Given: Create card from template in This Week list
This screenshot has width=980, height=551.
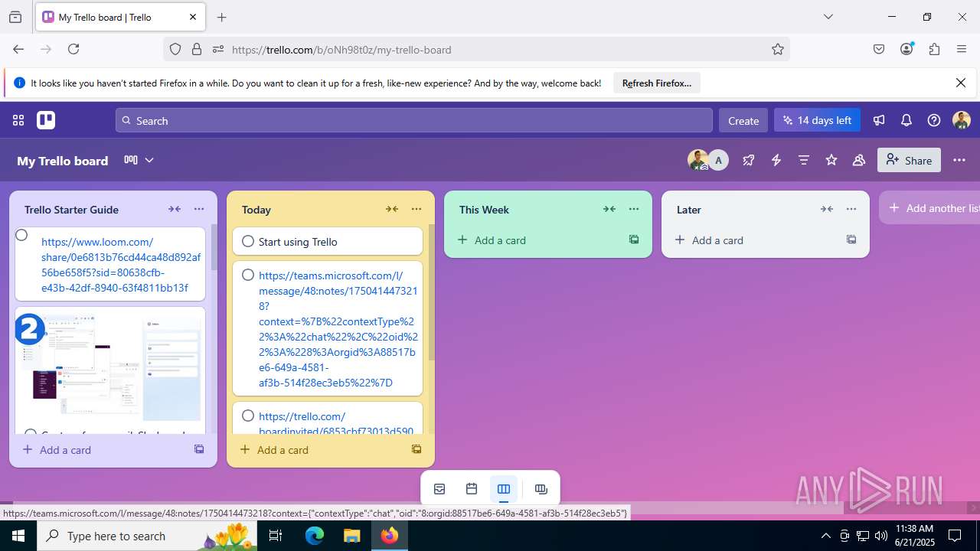Looking at the screenshot, I should click(x=634, y=240).
